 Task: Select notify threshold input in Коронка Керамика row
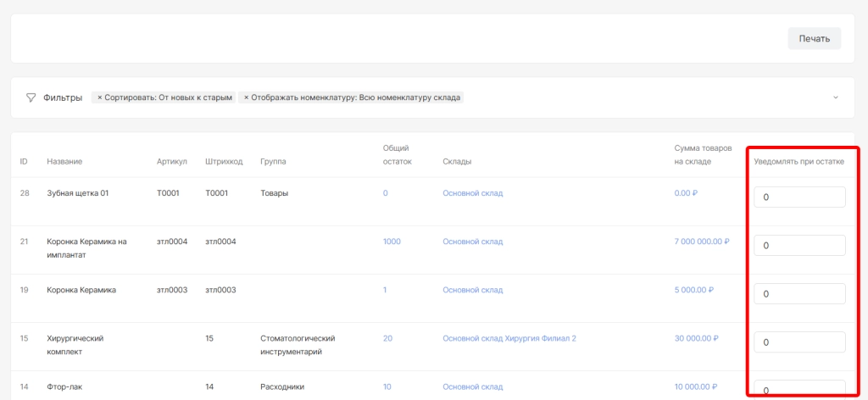[x=799, y=293]
